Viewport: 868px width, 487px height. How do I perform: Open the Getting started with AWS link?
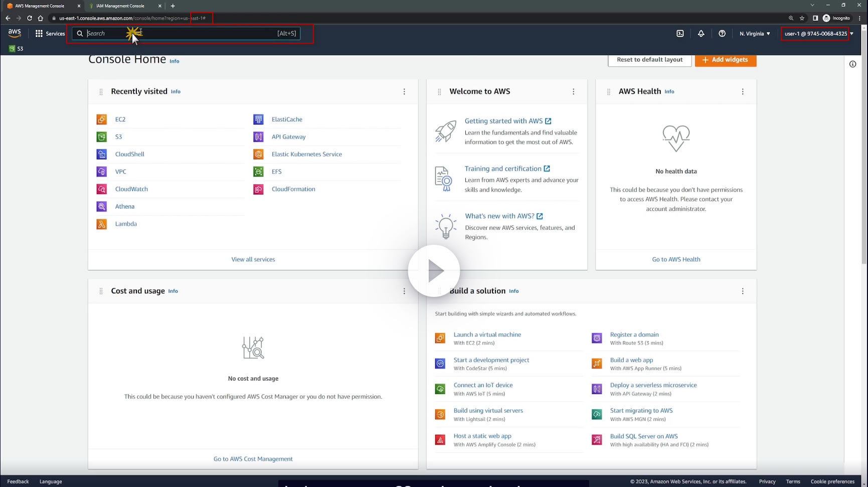click(508, 121)
